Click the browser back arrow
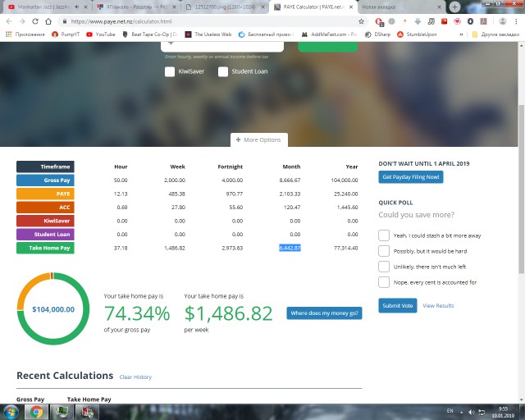The height and width of the screenshot is (420, 525). 9,21
